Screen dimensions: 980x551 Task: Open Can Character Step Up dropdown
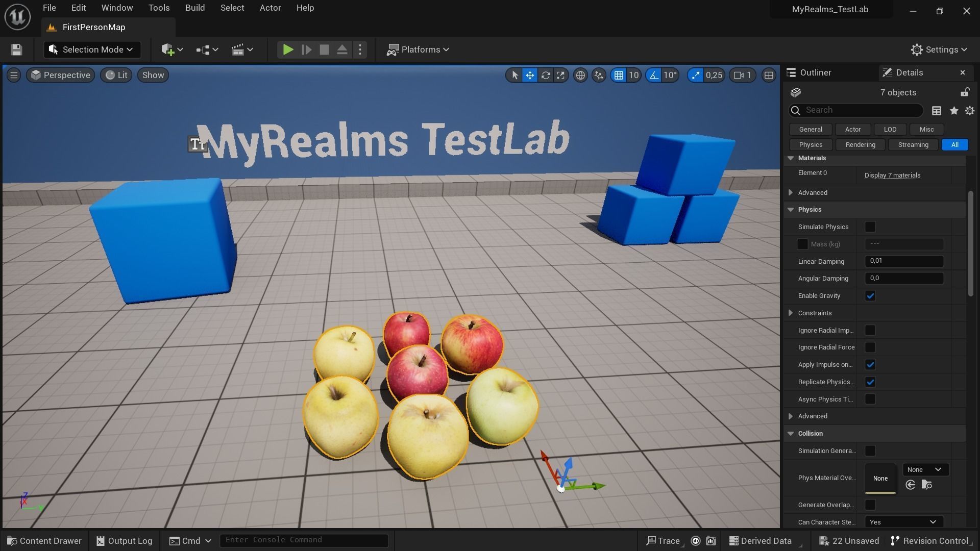point(904,522)
